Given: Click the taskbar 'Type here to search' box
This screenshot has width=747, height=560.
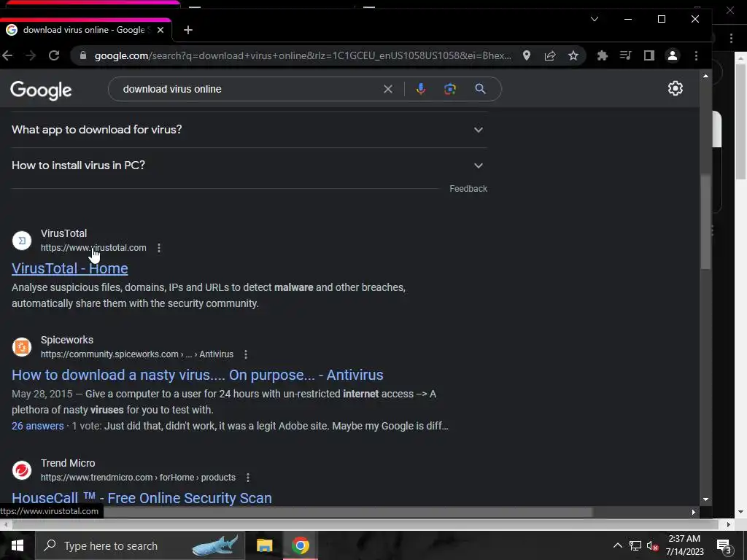Looking at the screenshot, I should [141, 545].
